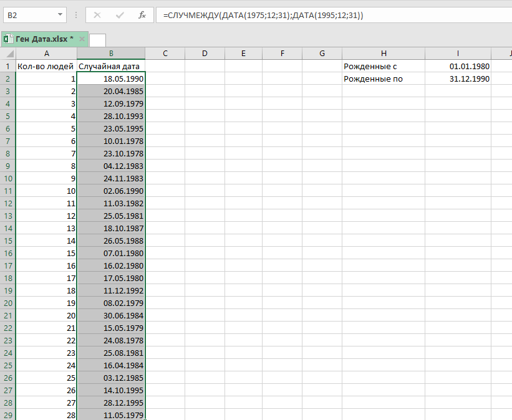Select the cell with date 25.08.1981
512x420 pixels.
click(x=111, y=353)
